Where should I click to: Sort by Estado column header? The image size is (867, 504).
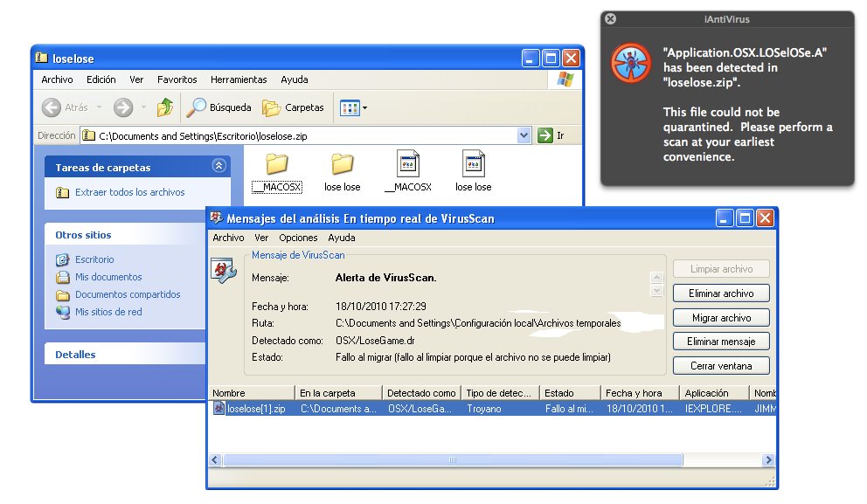click(570, 393)
